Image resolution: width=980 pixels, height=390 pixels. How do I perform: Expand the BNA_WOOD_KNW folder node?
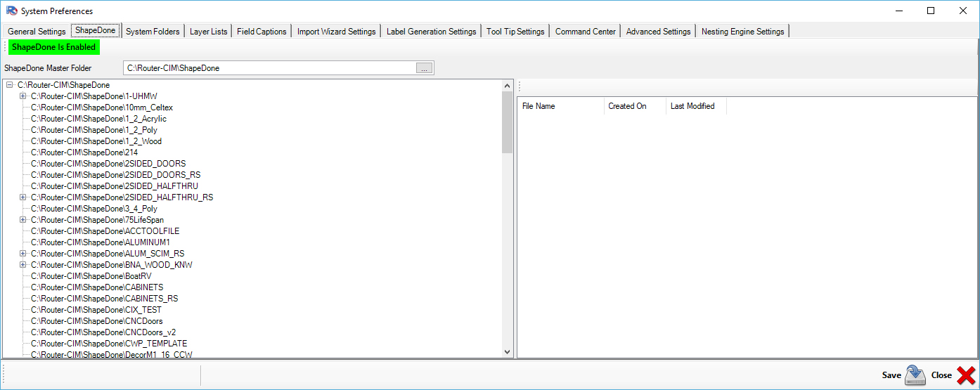23,265
